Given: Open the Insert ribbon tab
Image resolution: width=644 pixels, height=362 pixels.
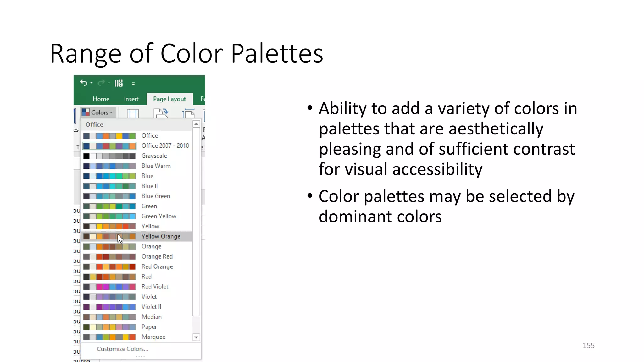Looking at the screenshot, I should [x=131, y=99].
